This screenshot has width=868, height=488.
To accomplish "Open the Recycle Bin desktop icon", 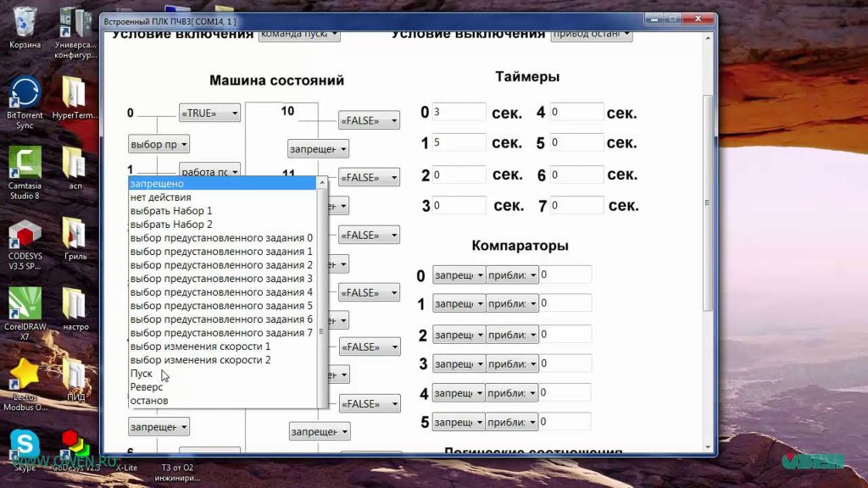I will point(25,28).
